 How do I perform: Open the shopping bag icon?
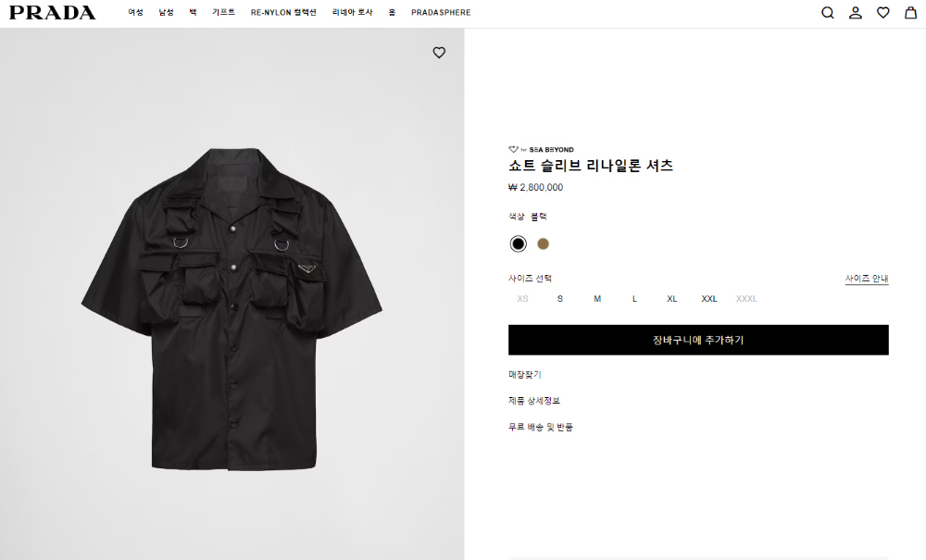coord(910,13)
